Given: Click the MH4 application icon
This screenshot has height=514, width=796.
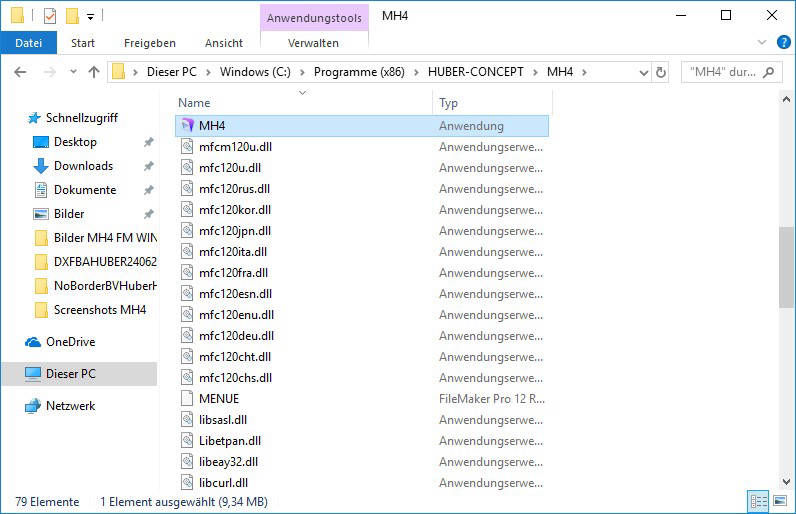Looking at the screenshot, I should (x=187, y=126).
